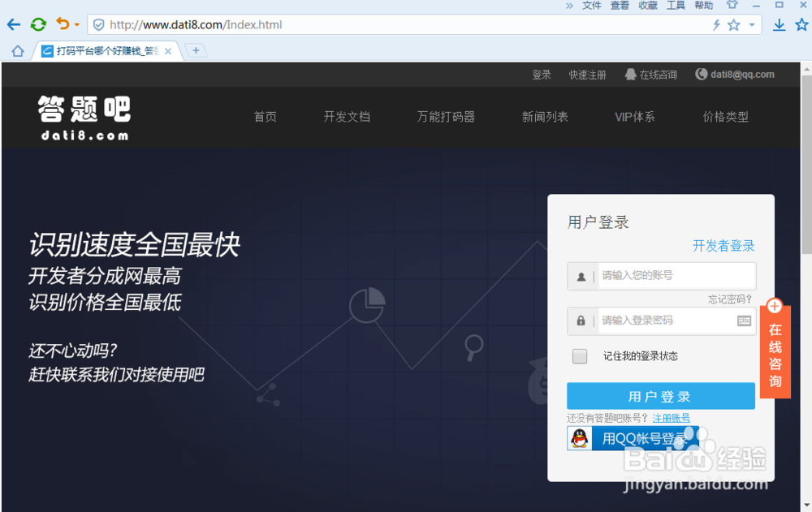Reload the page with the green refresh icon
The height and width of the screenshot is (512, 812).
click(x=38, y=24)
